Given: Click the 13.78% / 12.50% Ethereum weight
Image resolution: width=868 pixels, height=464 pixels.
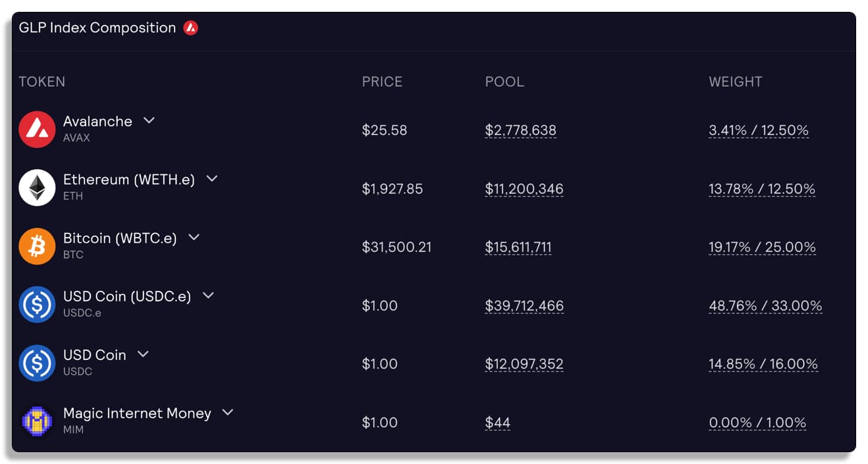Looking at the screenshot, I should coord(762,190).
